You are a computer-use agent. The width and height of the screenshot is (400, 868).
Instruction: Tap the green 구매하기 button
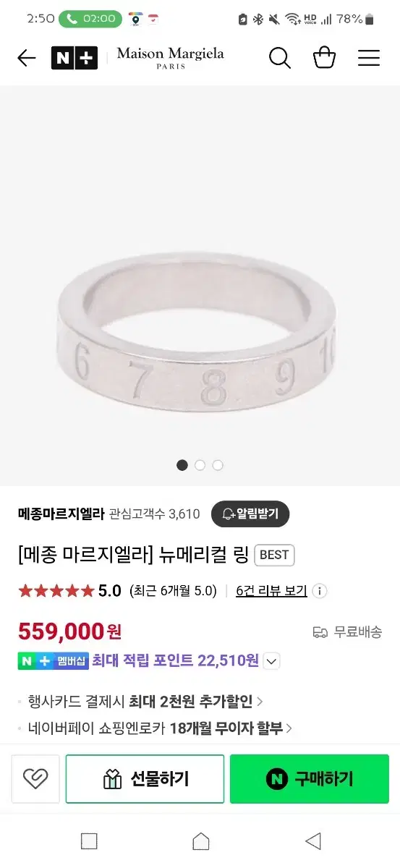tap(310, 779)
